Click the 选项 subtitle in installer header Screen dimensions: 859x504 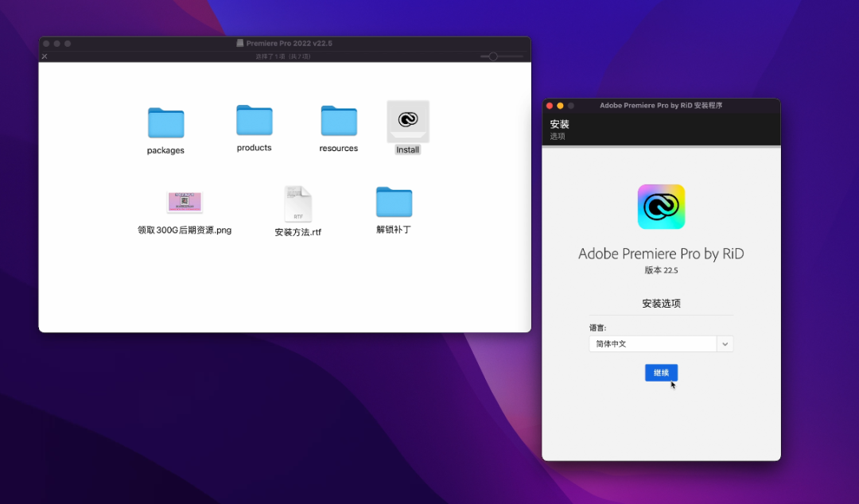pos(558,137)
